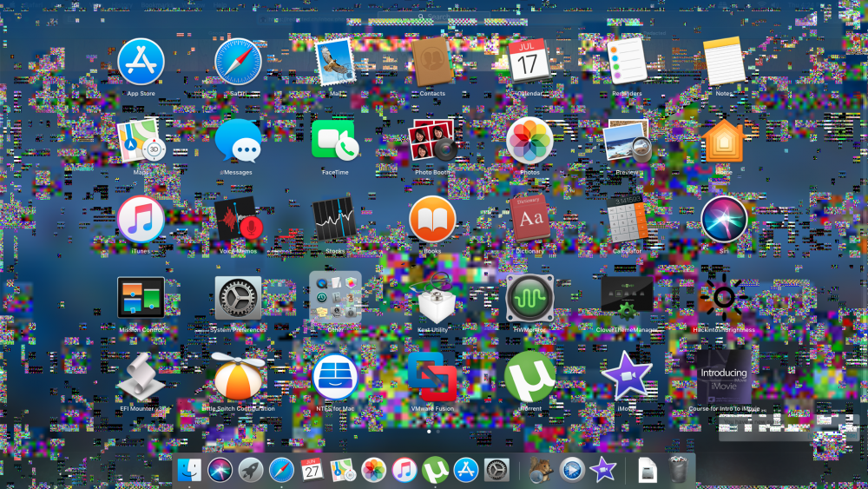Screen dimensions: 868x489
Task: Launch Voice Memos
Action: (x=238, y=219)
